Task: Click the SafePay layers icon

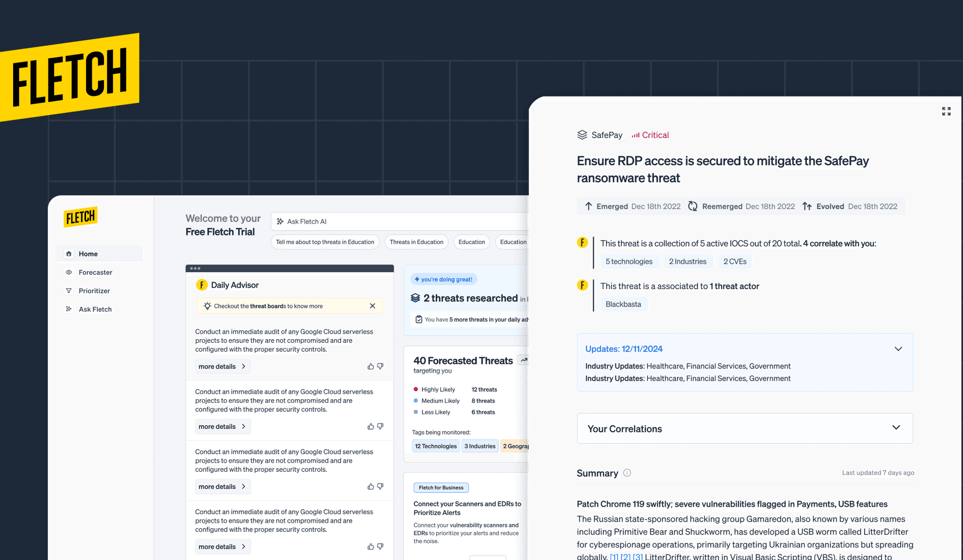Action: 582,135
